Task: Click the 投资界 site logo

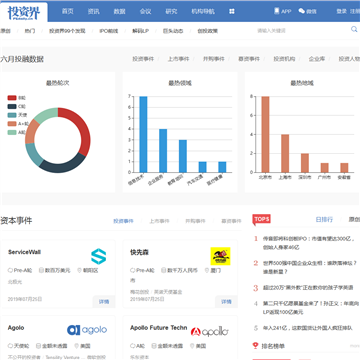Action: click(23, 13)
